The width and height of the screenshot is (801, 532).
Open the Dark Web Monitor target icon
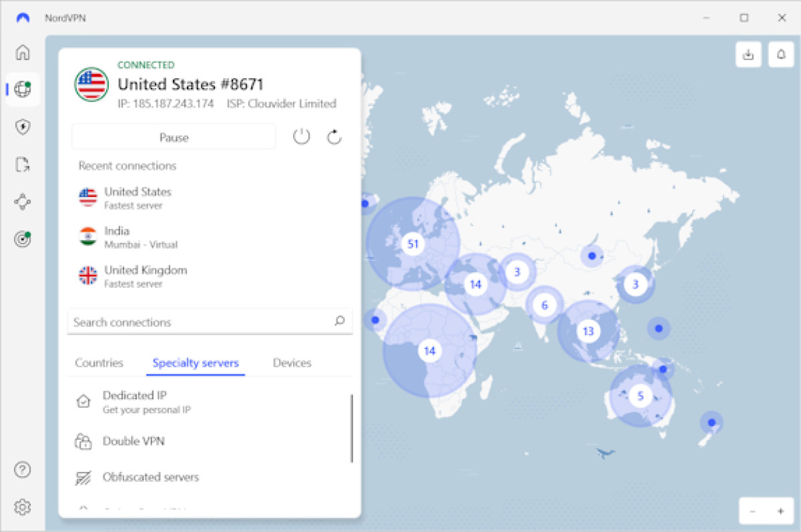coord(23,240)
